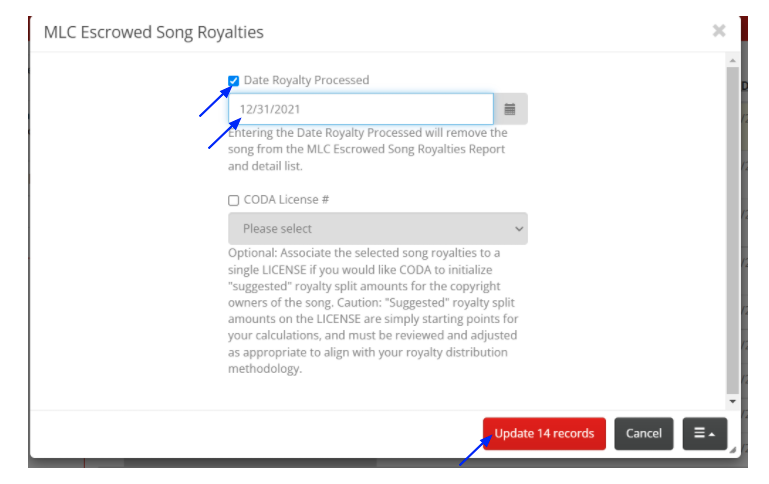Open the hamburger menu button beside Cancel
Image resolution: width=769 pixels, height=484 pixels.
click(x=705, y=433)
